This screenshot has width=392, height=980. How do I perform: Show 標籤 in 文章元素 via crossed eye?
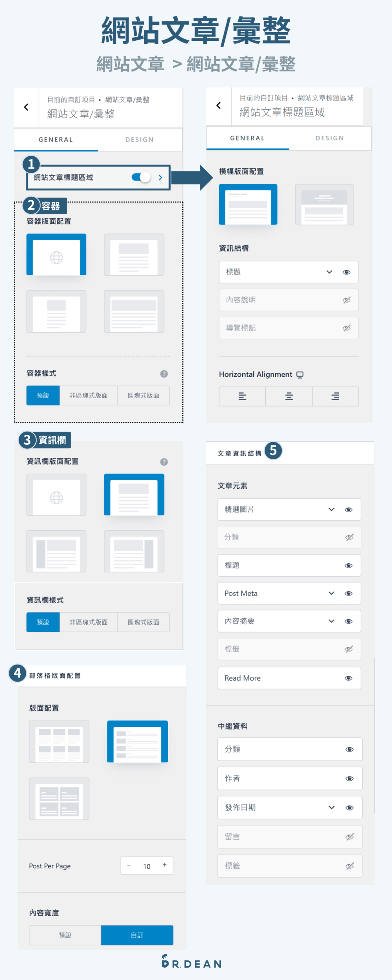[x=349, y=649]
